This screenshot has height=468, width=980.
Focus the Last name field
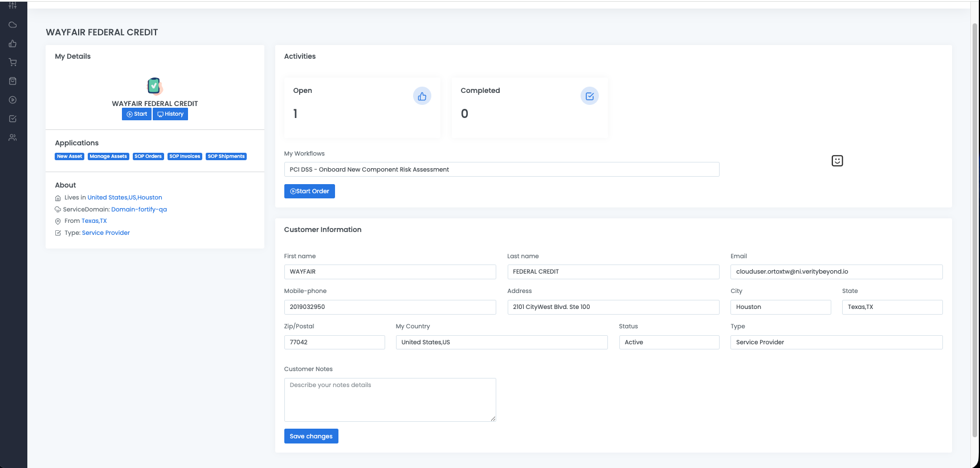coord(613,272)
